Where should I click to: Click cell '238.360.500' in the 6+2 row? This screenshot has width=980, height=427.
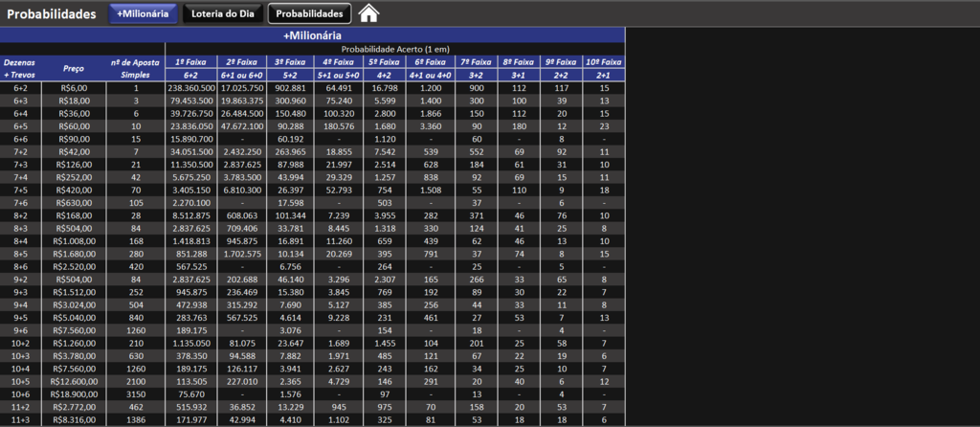pyautogui.click(x=191, y=88)
